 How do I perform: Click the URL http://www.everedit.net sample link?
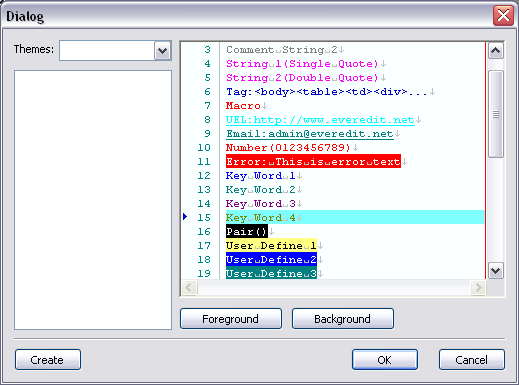(x=320, y=120)
